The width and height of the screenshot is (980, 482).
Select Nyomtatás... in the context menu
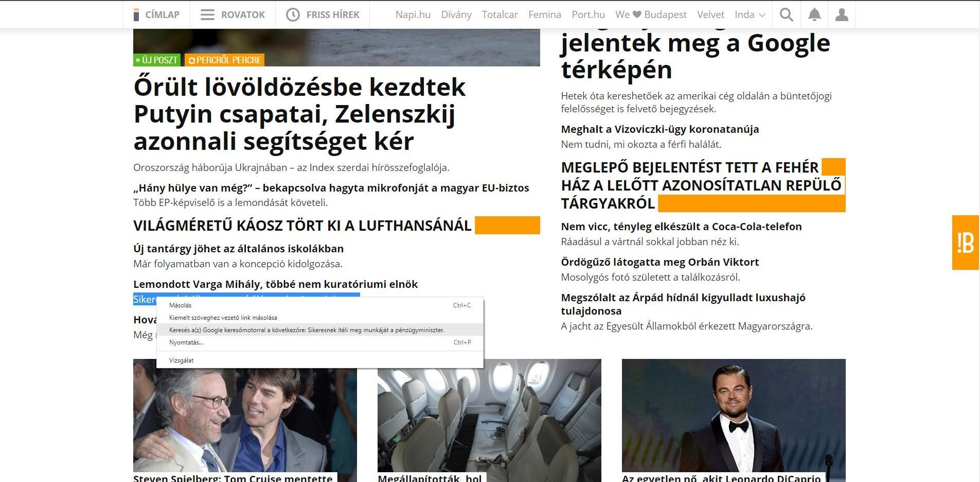pyautogui.click(x=320, y=342)
